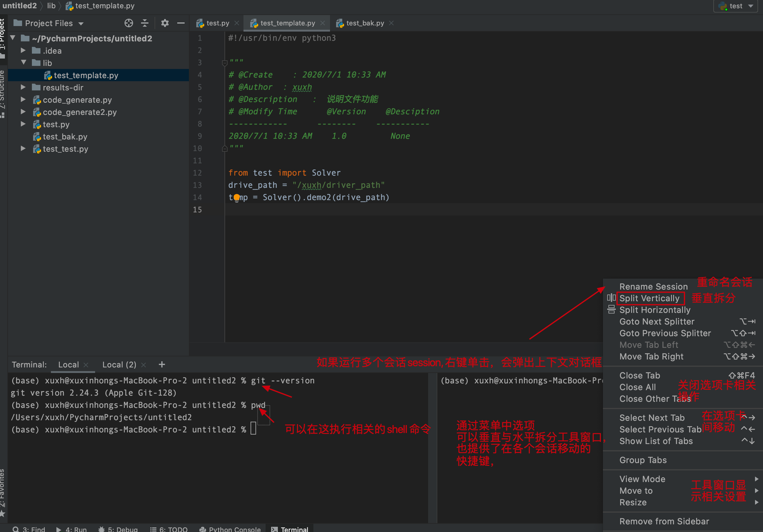The height and width of the screenshot is (532, 763).
Task: Expand the code_generate.py node
Action: point(23,100)
